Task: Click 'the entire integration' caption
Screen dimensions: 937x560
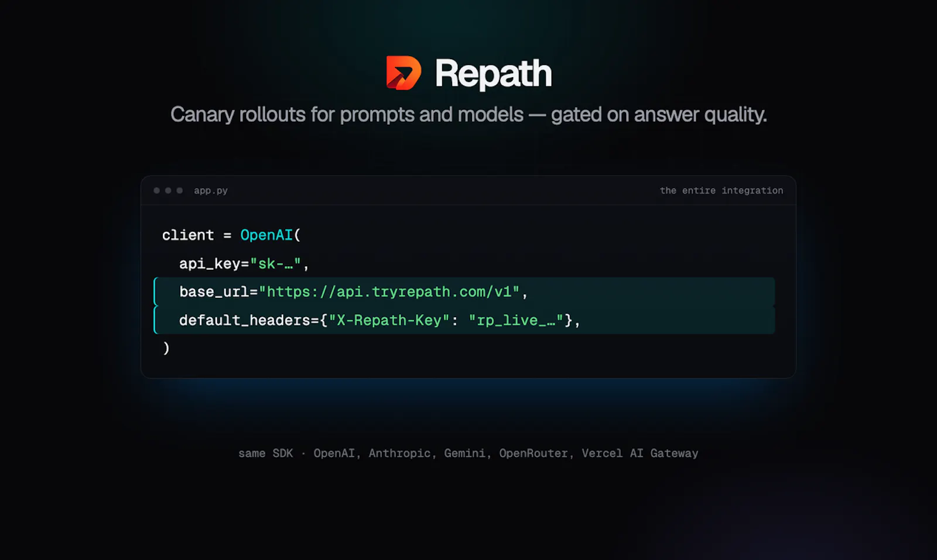Action: [x=721, y=191]
